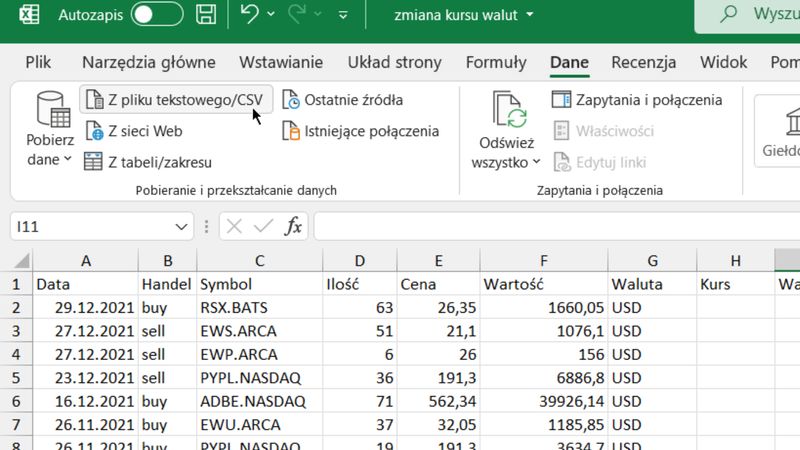Viewport: 800px width, 450px height.
Task: Open the Name Box dropdown arrow
Action: pos(181,227)
